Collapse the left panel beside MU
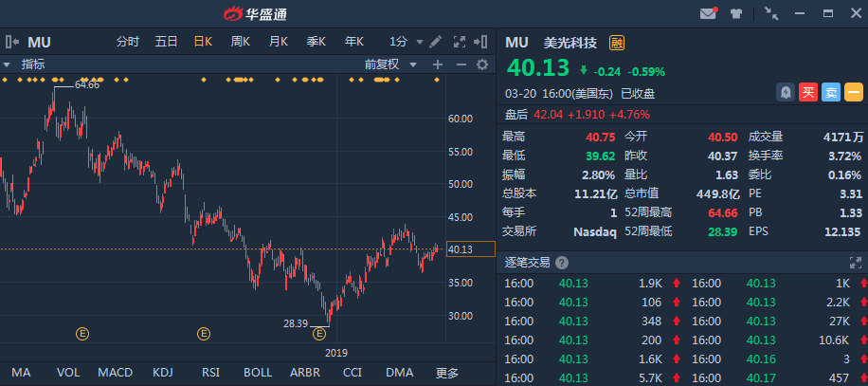The image size is (868, 386). [12, 42]
